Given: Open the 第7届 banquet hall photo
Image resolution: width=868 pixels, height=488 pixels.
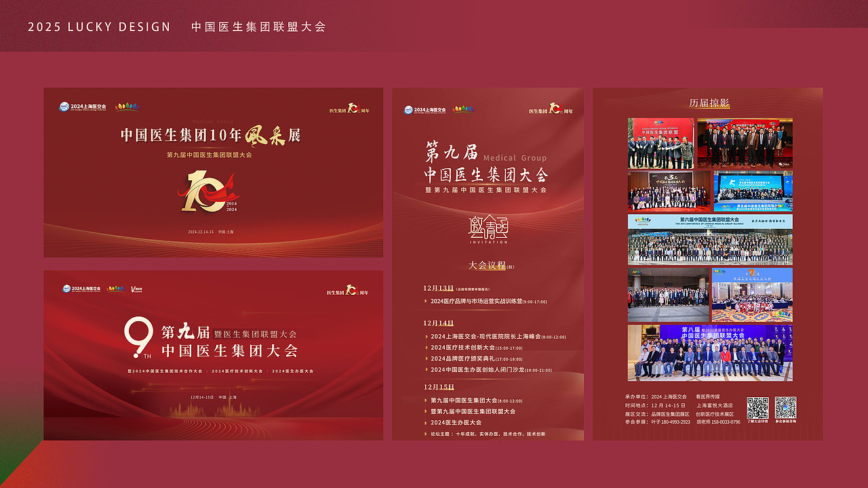Looking at the screenshot, I should click(752, 295).
